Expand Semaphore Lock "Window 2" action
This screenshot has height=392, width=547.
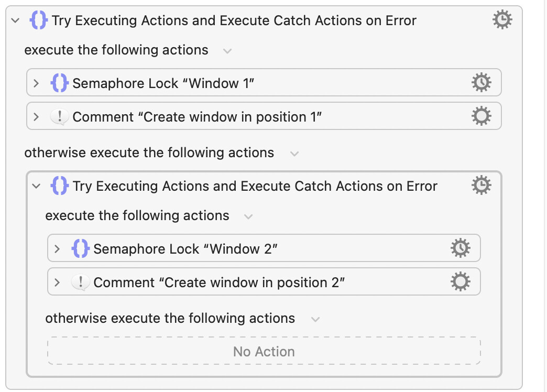tap(57, 248)
